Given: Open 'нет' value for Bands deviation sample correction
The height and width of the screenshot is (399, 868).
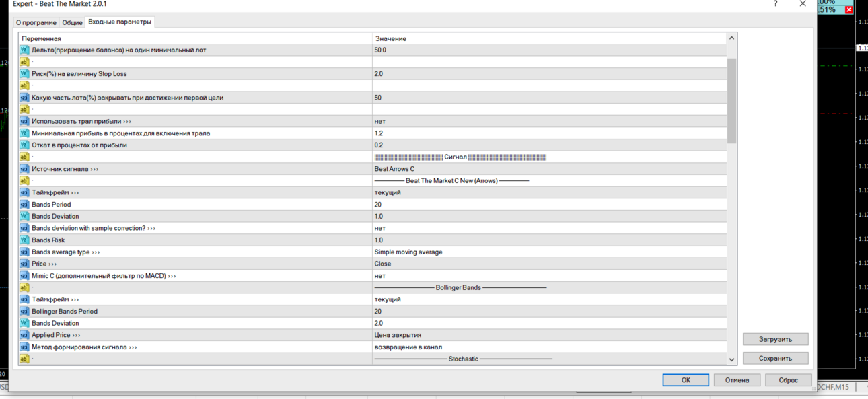Looking at the screenshot, I should click(550, 228).
